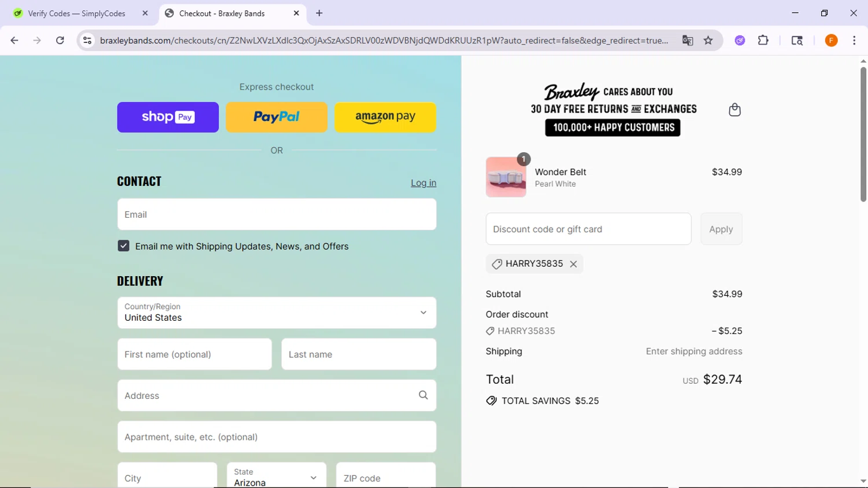The height and width of the screenshot is (488, 868).
Task: Click the Express checkout label
Action: tap(277, 87)
